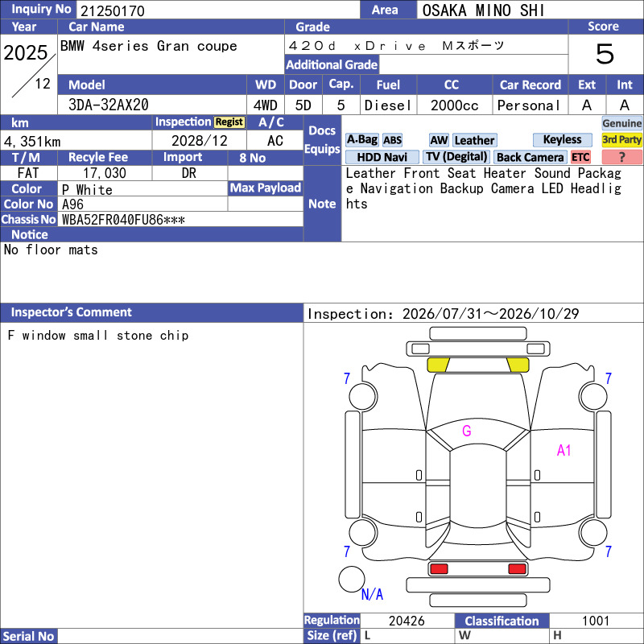Image resolution: width=644 pixels, height=644 pixels.
Task: Click the yellow 3rd Party badge
Action: [621, 139]
